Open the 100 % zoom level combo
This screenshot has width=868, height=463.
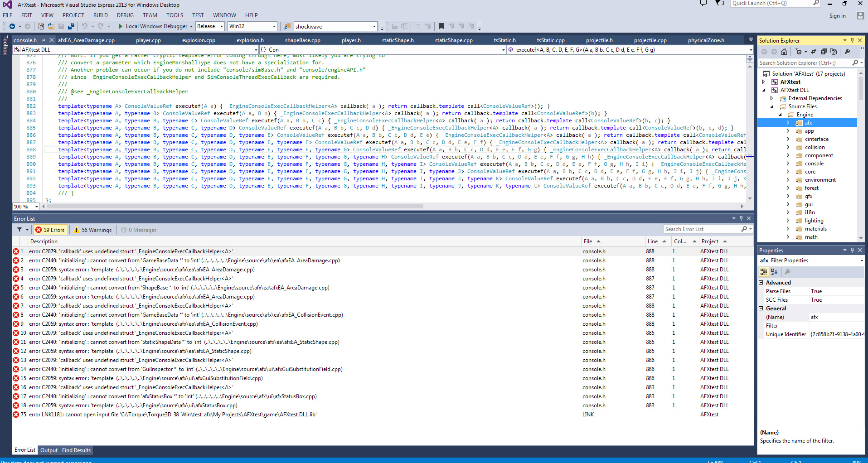click(x=26, y=206)
